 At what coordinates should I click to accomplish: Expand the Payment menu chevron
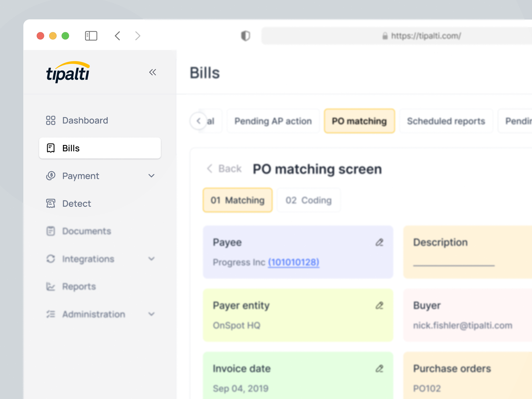click(x=152, y=176)
